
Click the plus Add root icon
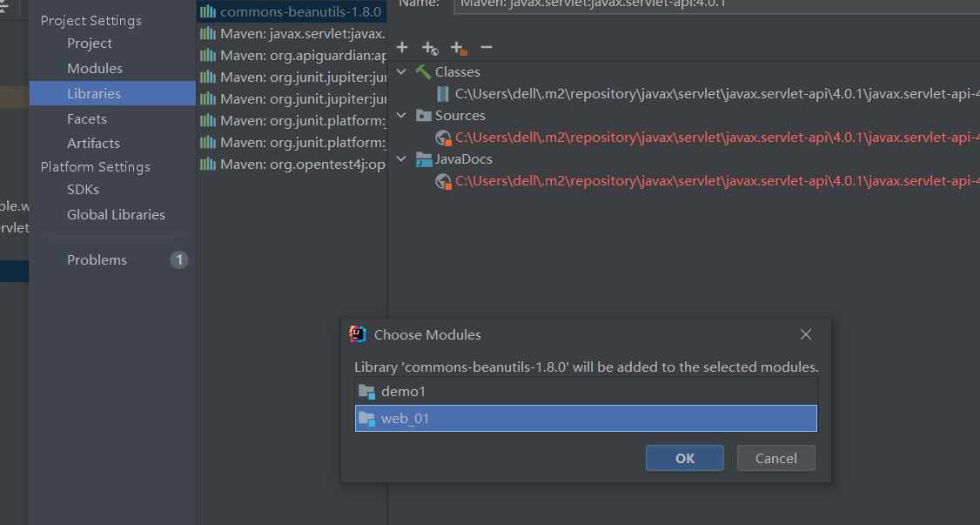pos(402,48)
